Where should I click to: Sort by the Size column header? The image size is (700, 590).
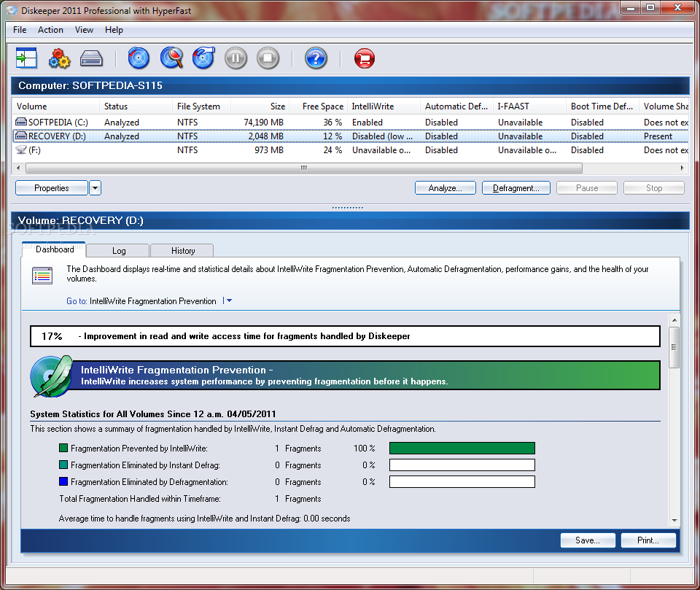pos(260,106)
